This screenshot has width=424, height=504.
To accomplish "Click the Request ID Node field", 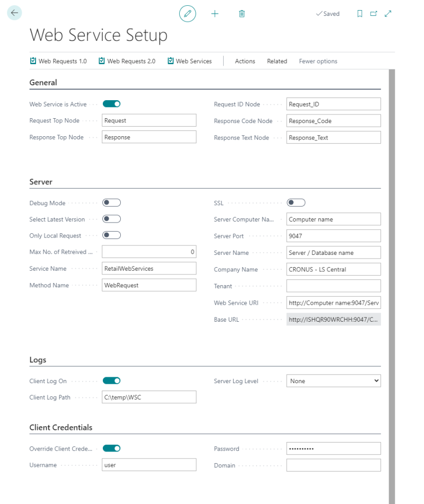I will (x=334, y=104).
